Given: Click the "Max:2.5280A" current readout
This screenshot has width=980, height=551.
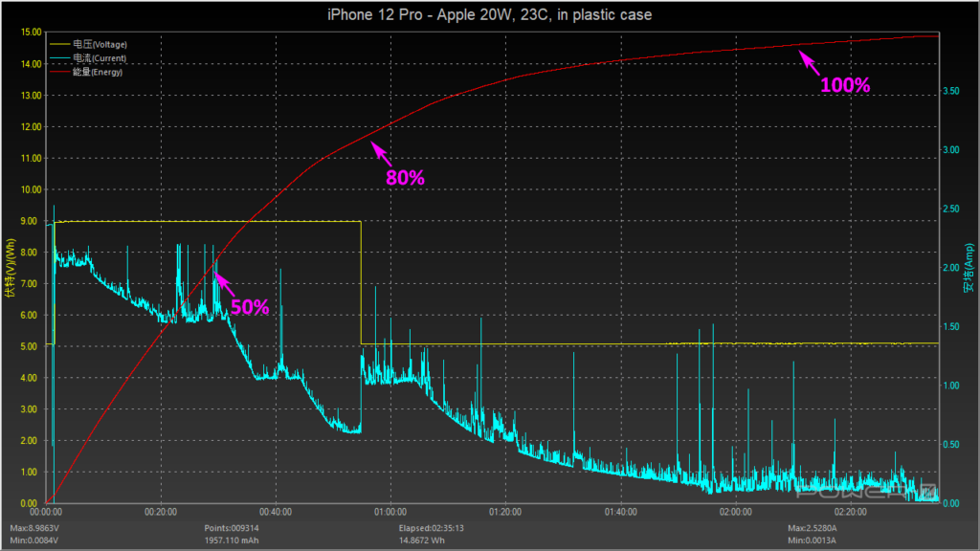Looking at the screenshot, I should point(813,528).
